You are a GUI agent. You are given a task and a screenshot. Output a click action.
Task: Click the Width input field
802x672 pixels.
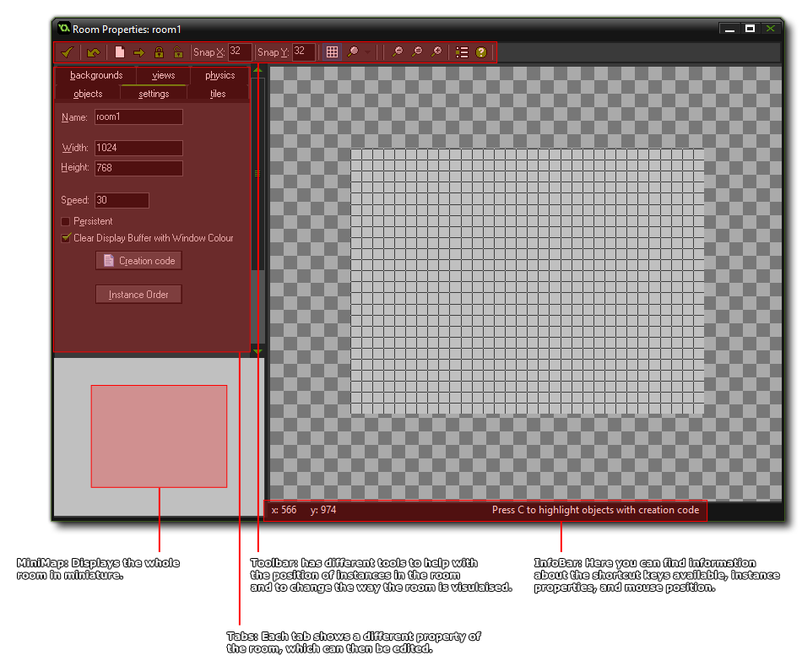(138, 148)
